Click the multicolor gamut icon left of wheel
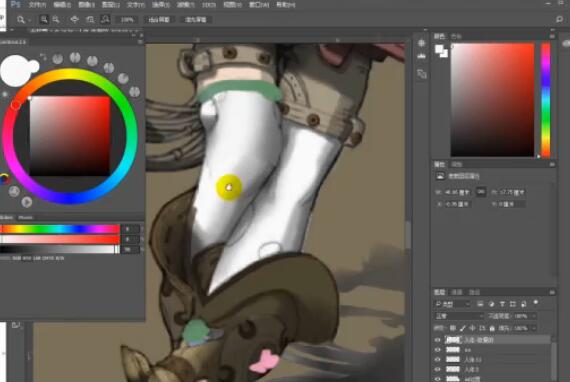This screenshot has height=382, width=570. coord(4,178)
